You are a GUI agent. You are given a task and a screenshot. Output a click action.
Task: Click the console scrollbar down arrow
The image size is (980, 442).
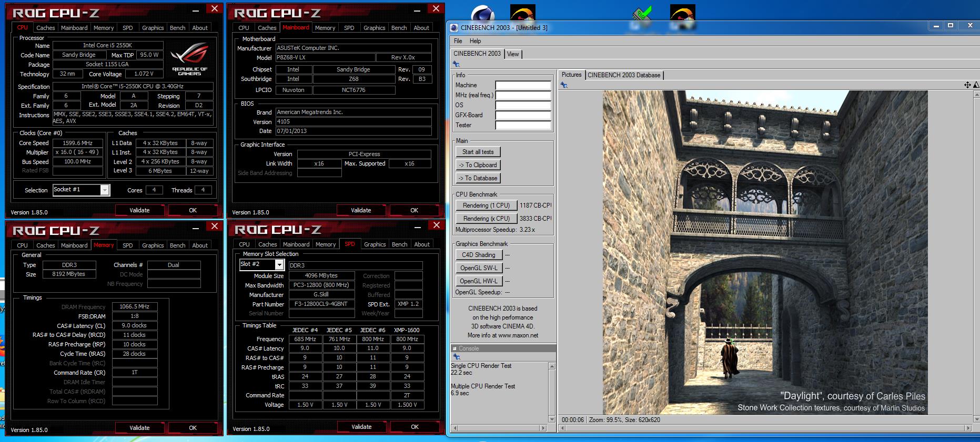click(x=552, y=419)
